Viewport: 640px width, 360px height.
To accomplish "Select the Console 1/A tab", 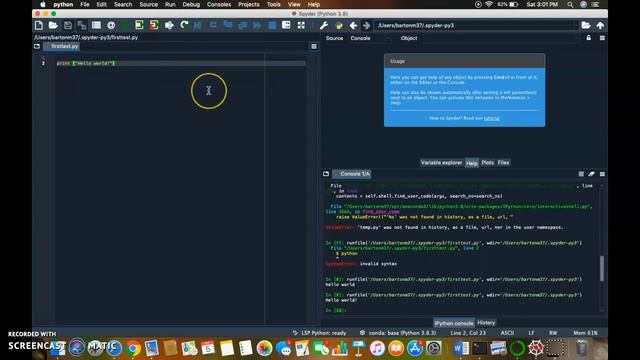I will pos(352,174).
